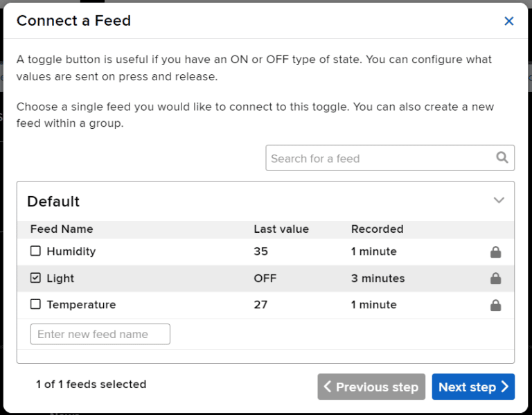Select the Light feed name
The width and height of the screenshot is (532, 415).
[x=60, y=279]
